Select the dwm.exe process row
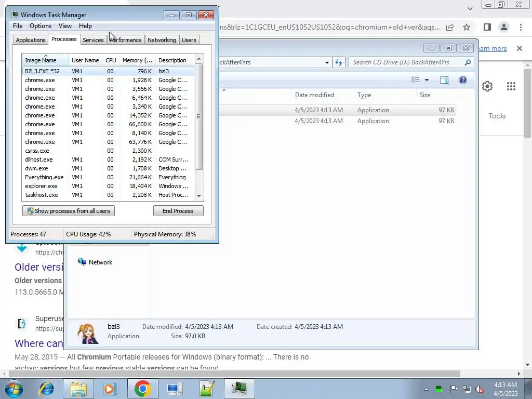 [x=108, y=168]
